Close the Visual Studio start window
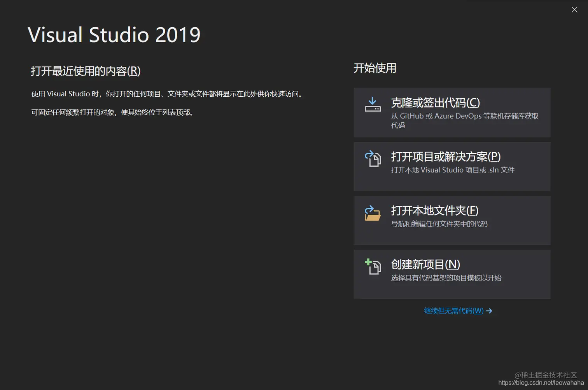Screen dimensions: 588x390 pos(574,10)
